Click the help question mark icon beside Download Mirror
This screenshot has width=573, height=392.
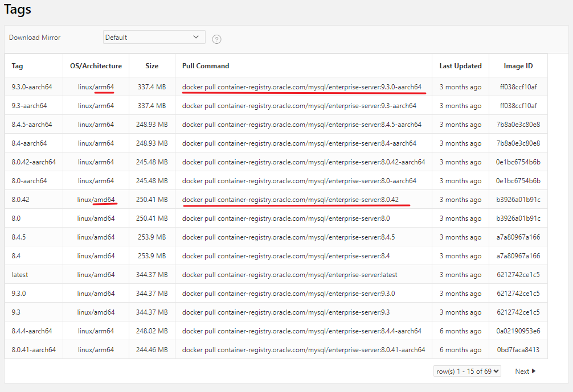coord(216,39)
